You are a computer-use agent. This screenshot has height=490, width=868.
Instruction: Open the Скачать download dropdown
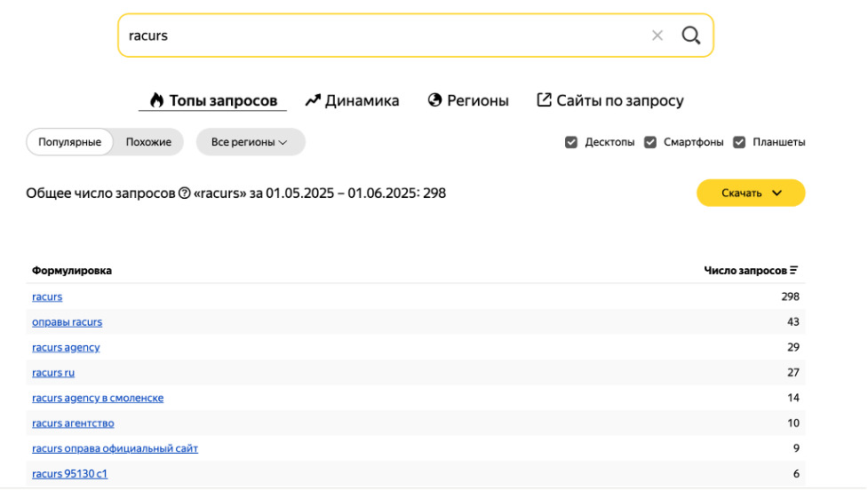[751, 193]
